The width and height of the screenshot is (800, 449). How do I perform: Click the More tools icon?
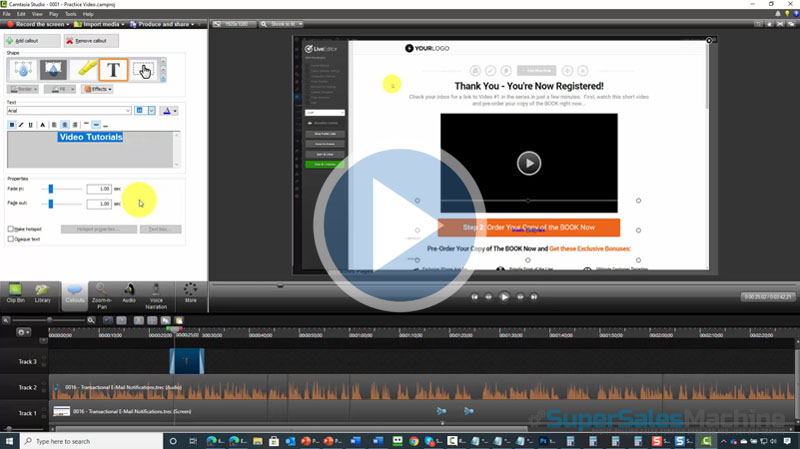190,292
